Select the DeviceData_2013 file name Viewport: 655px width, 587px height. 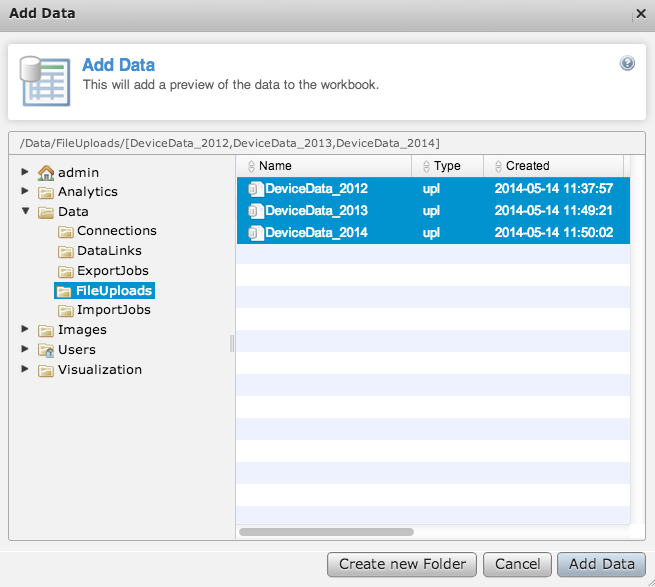[317, 211]
